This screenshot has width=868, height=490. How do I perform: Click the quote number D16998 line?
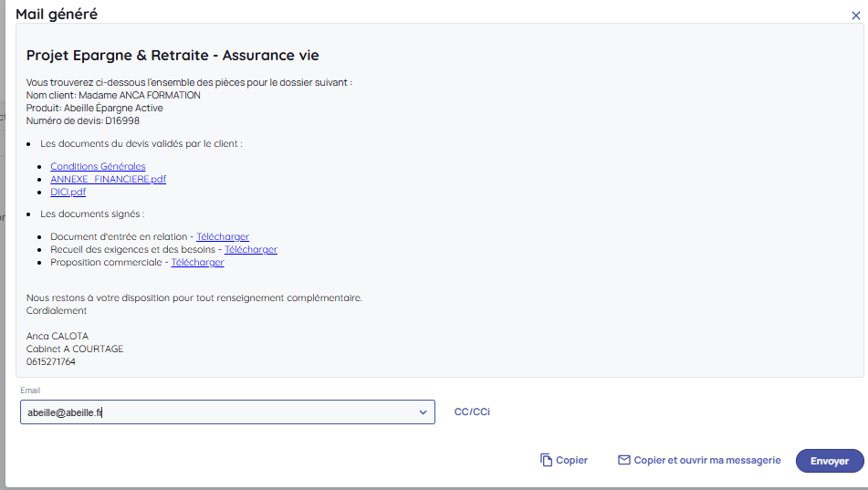pos(83,120)
